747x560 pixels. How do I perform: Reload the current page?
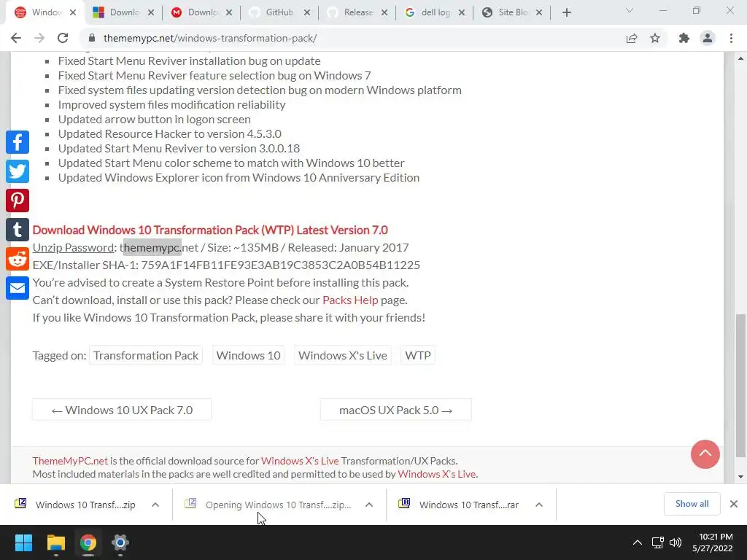click(63, 38)
